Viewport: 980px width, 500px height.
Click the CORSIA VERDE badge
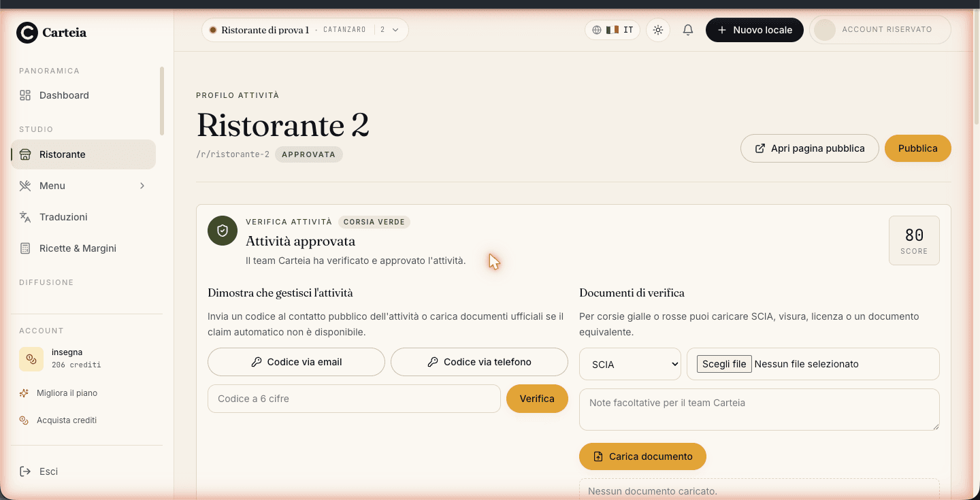coord(374,222)
